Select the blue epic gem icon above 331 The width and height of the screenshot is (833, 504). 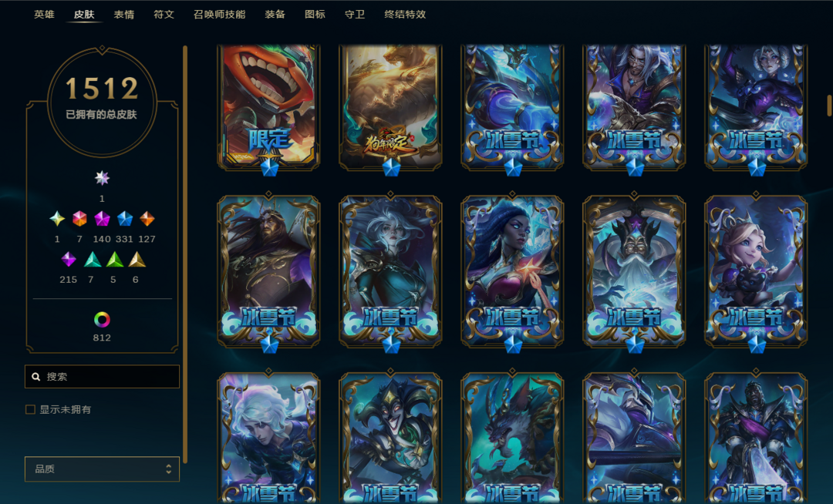click(x=125, y=219)
